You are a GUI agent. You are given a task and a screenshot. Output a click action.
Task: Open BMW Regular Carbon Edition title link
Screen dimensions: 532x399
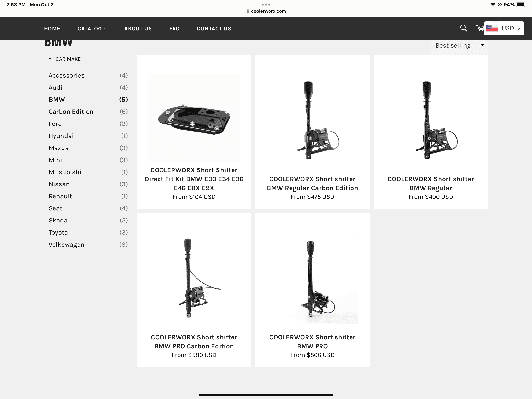coord(312,183)
